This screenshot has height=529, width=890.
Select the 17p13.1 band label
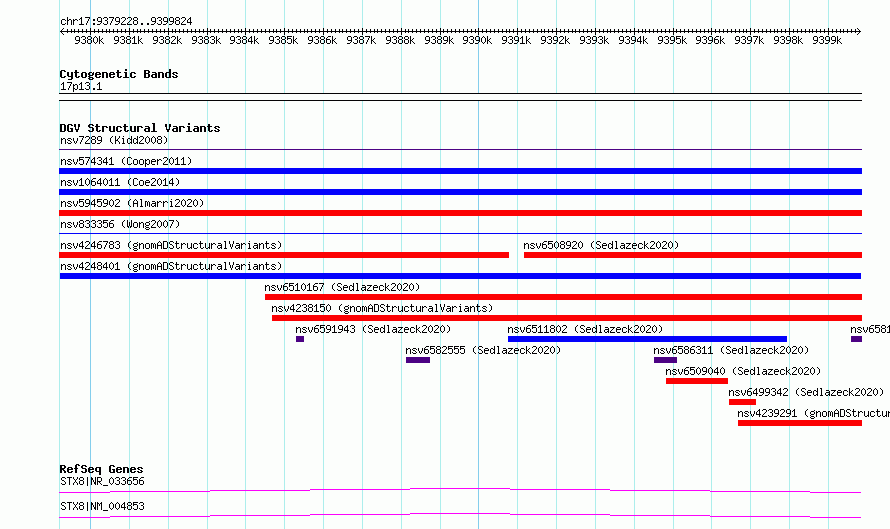coord(81,86)
